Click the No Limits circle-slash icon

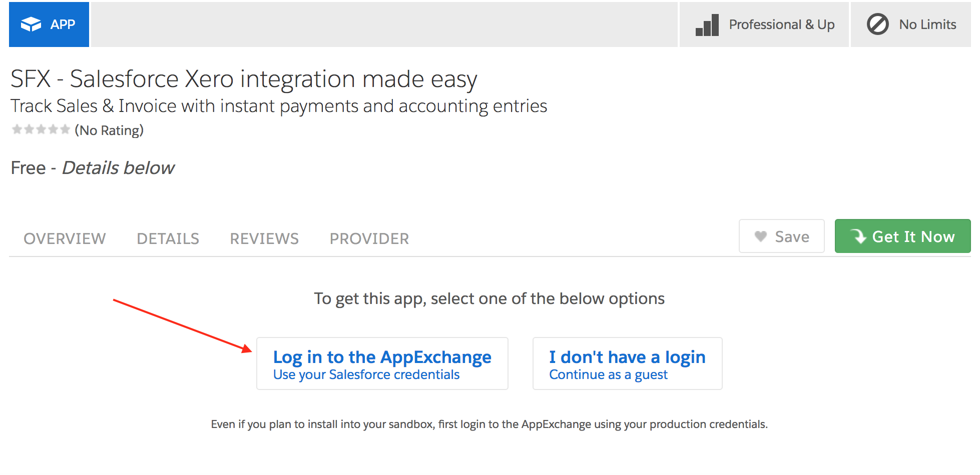click(878, 24)
